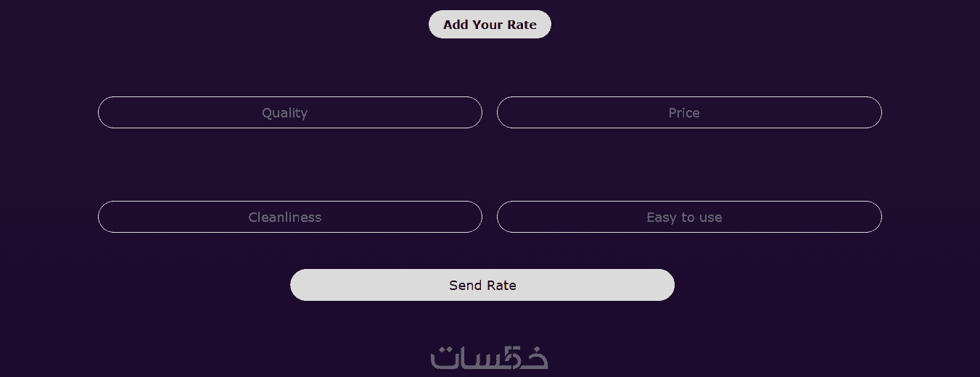The image size is (980, 377).
Task: Click the Khamsat Arabic logo watermark
Action: (x=489, y=357)
